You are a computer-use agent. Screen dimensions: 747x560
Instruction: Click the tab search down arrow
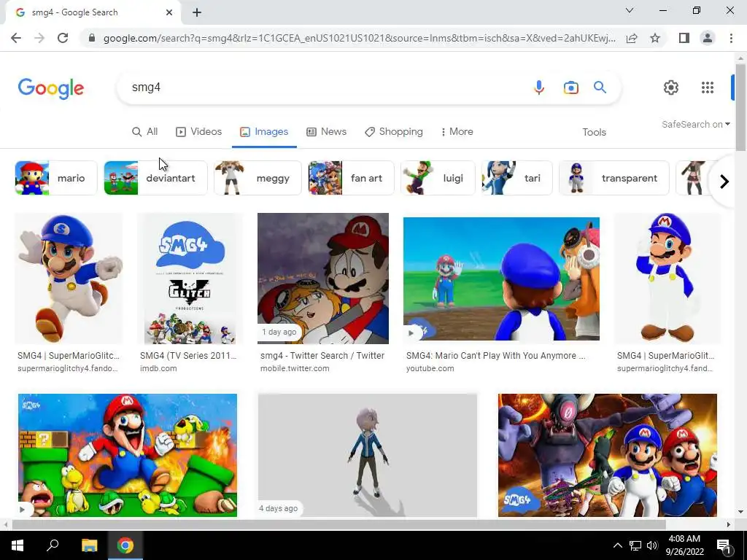click(x=630, y=10)
